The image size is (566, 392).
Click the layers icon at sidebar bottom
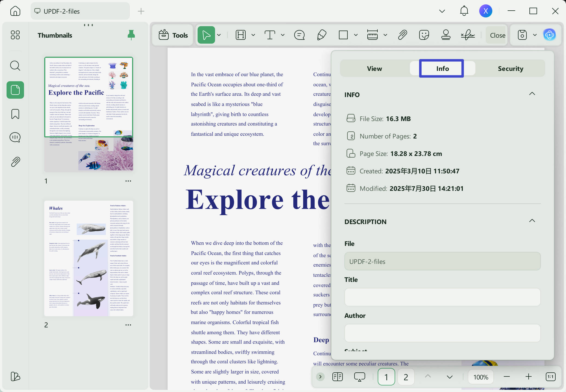(x=15, y=376)
